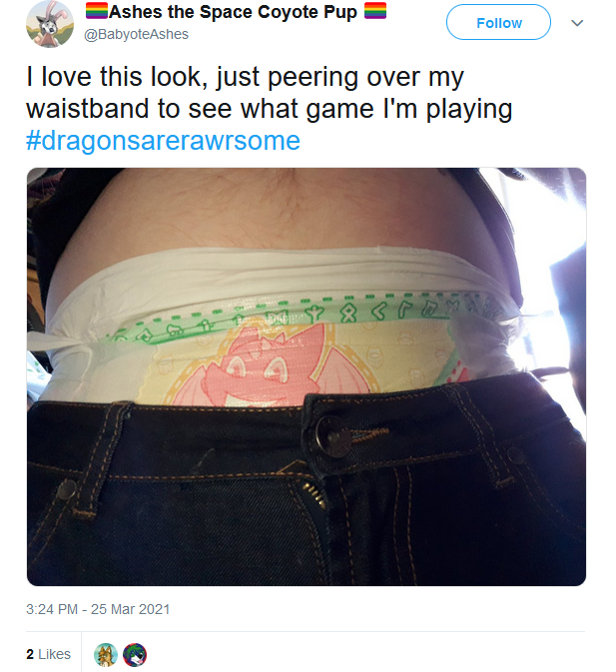Open the #dragonsarerawrsome hashtag
The height and width of the screenshot is (672, 616).
coord(163,141)
